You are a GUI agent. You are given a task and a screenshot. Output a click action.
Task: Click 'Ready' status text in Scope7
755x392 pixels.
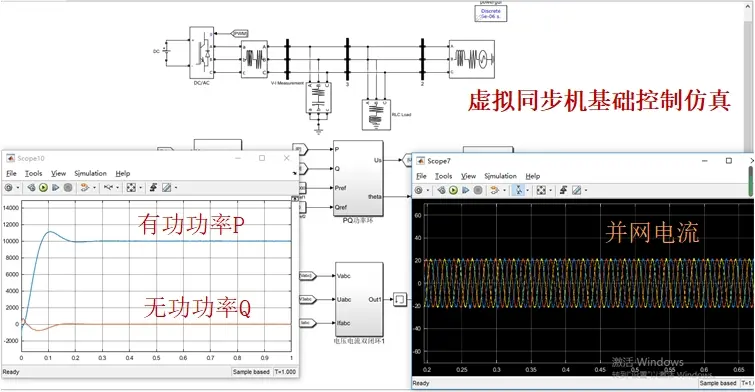click(x=421, y=383)
